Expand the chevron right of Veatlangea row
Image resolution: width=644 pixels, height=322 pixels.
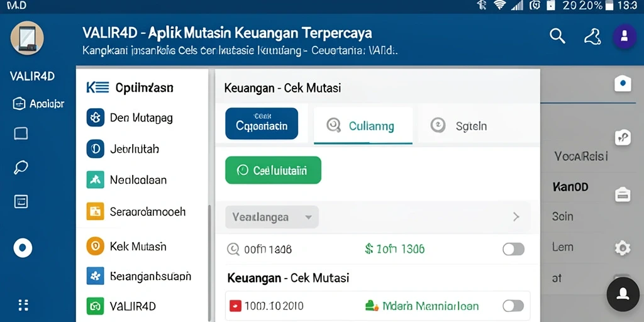tap(516, 217)
